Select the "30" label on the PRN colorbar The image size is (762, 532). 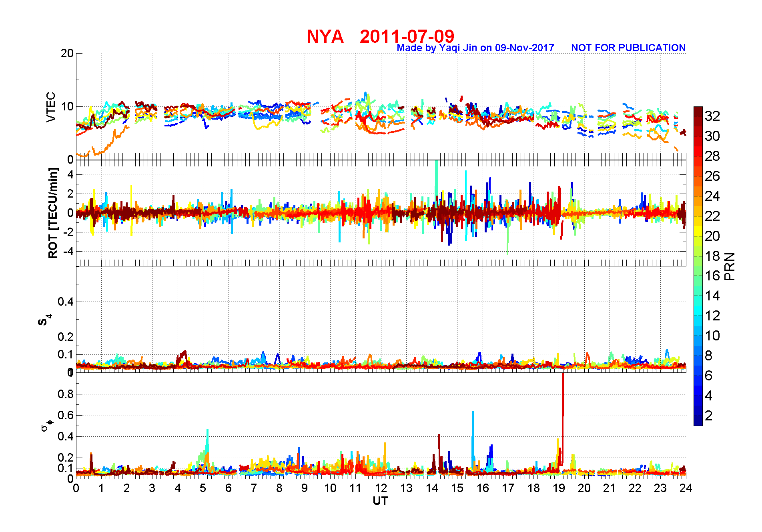[712, 136]
